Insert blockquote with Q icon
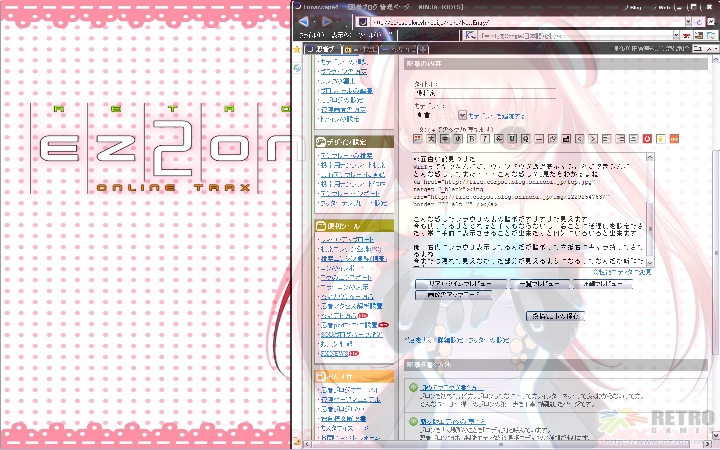Image resolution: width=720 pixels, height=450 pixels. [526, 138]
